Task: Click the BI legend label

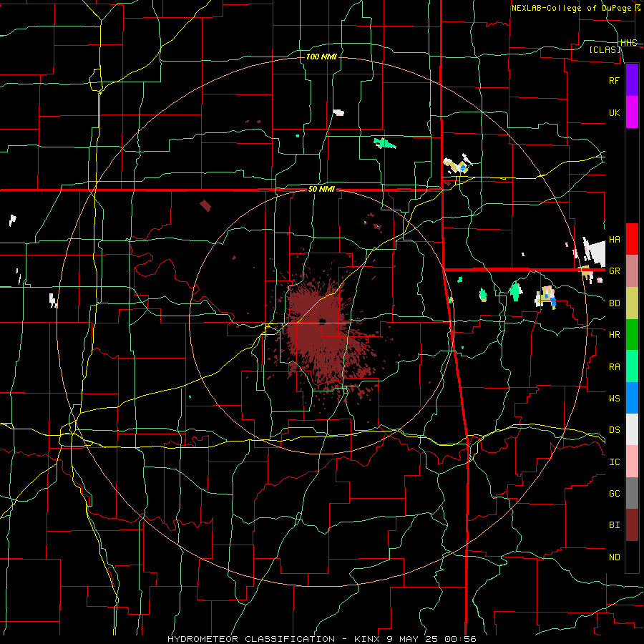Action: [614, 525]
